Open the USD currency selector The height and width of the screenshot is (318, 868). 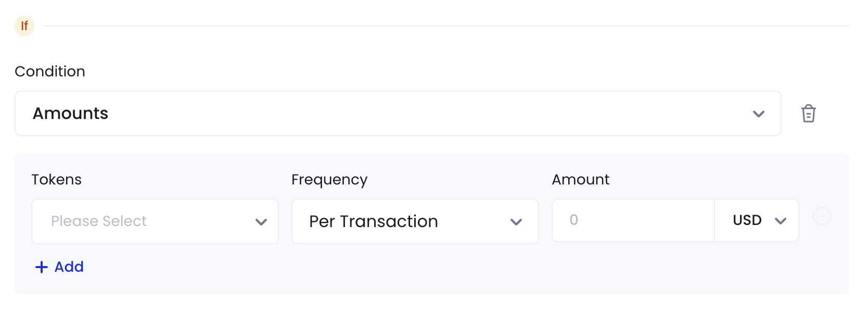coord(757,220)
